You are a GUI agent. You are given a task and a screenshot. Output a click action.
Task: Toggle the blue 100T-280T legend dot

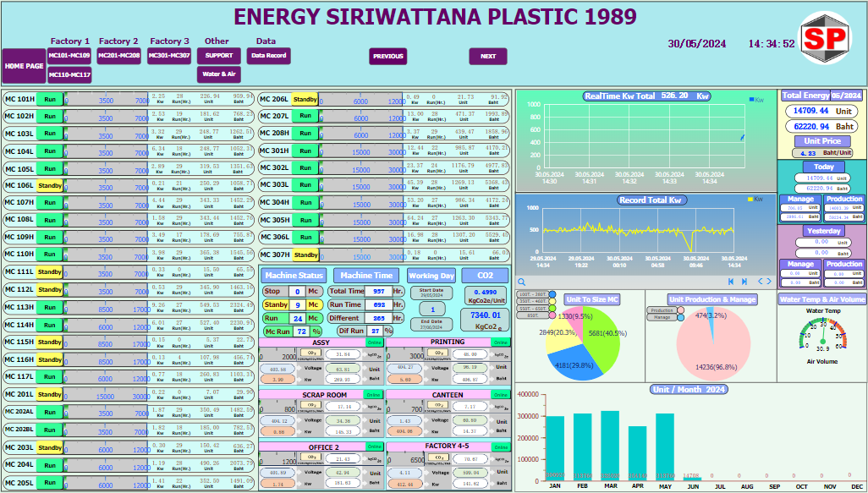point(552,295)
